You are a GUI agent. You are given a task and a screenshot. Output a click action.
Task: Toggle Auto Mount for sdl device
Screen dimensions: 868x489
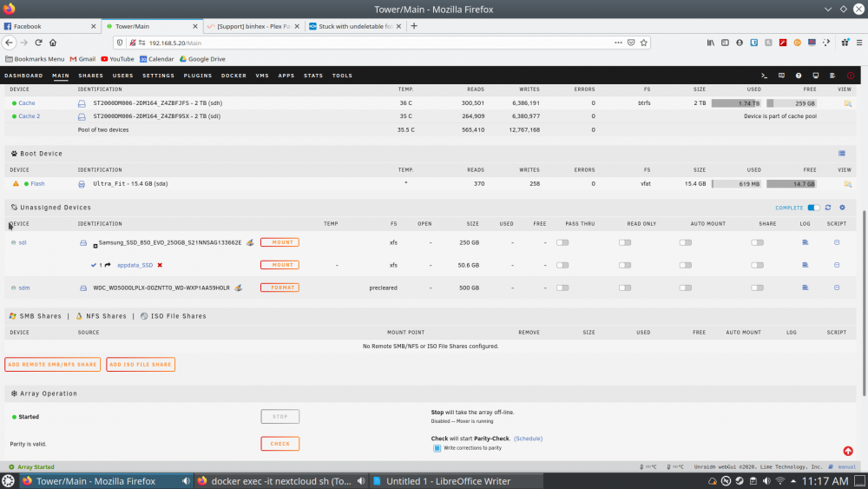click(686, 242)
